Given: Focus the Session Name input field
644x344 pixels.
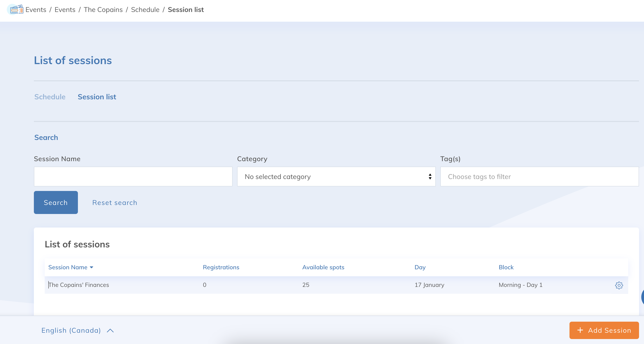Looking at the screenshot, I should tap(133, 176).
